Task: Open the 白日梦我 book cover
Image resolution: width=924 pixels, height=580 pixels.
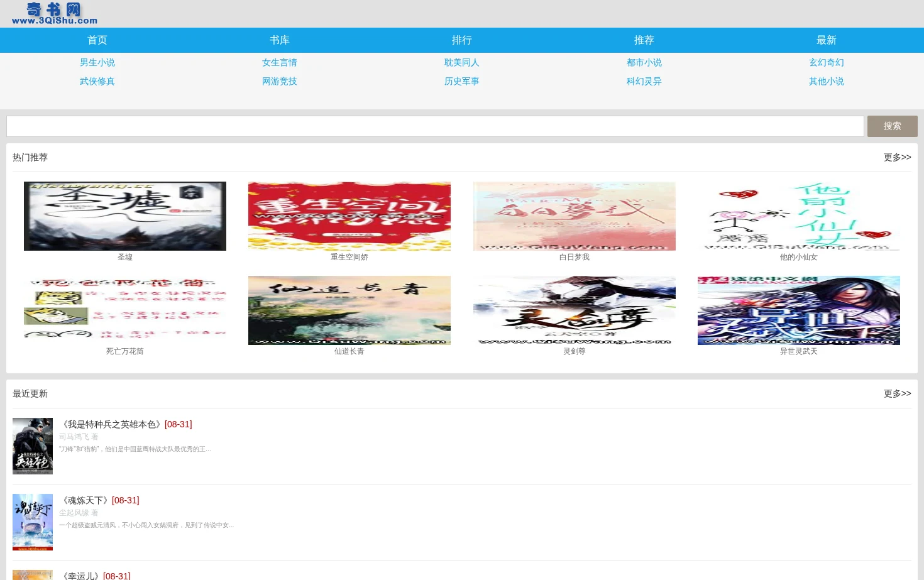Action: [575, 216]
